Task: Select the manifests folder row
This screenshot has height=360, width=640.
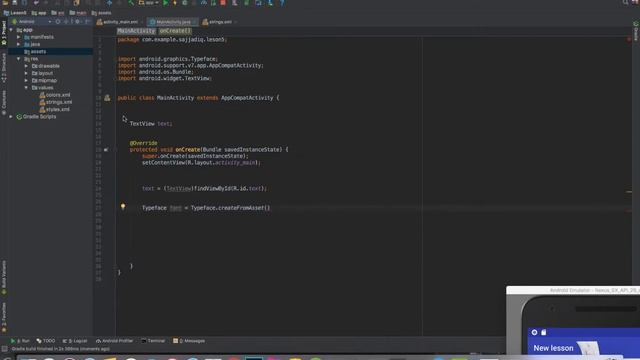Action: [50, 37]
